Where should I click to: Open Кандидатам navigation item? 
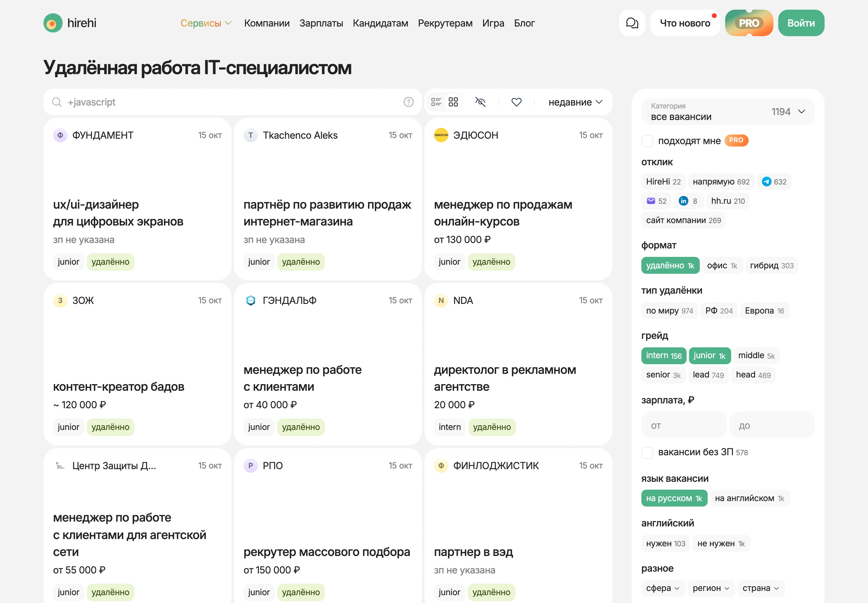click(x=380, y=23)
